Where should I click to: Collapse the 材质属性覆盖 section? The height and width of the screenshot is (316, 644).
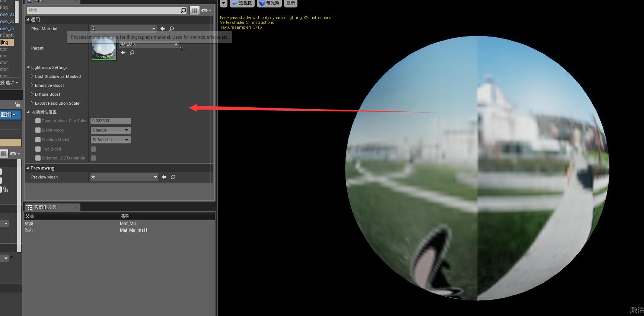(x=28, y=112)
